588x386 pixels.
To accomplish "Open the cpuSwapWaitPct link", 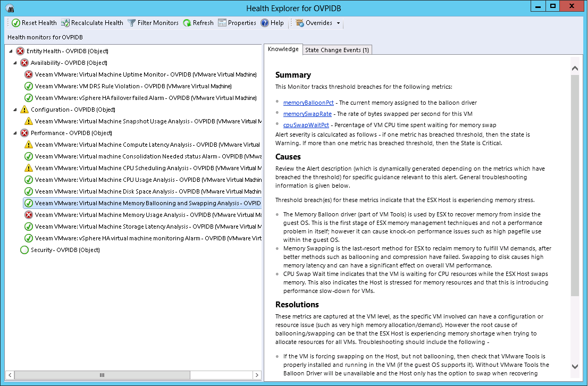I will pyautogui.click(x=306, y=125).
